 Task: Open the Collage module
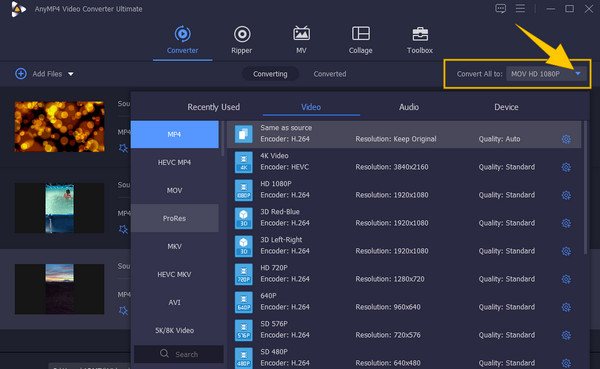point(360,40)
